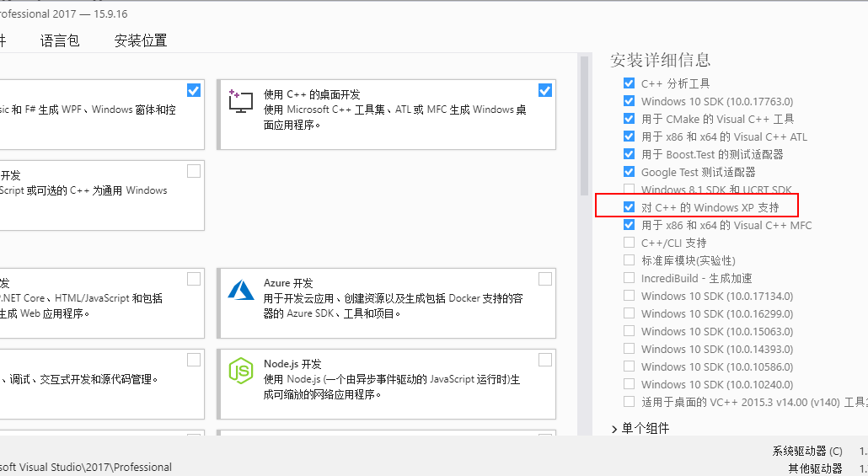Click the 安装详细信息 heading
The width and height of the screenshot is (868, 476).
pos(660,60)
